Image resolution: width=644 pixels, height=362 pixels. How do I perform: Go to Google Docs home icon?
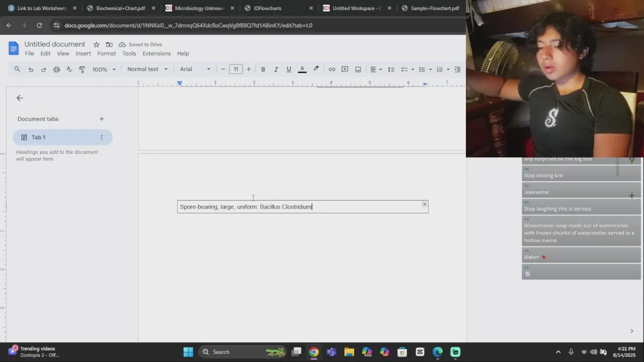(x=14, y=48)
